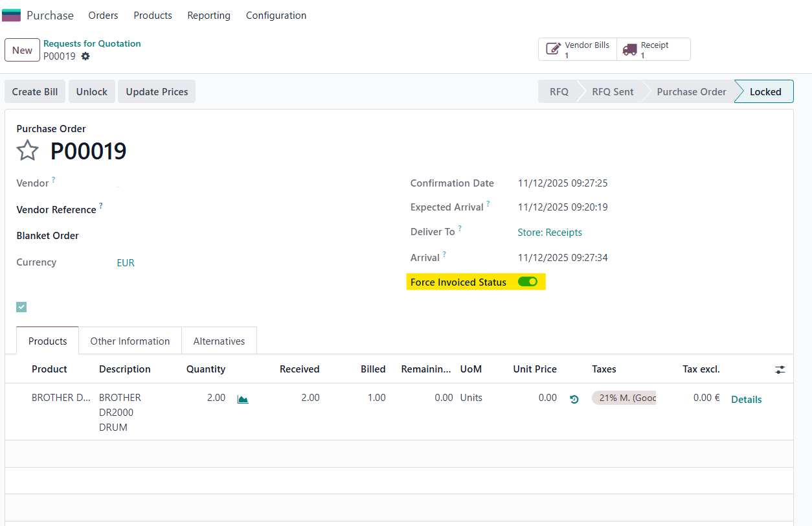Viewport: 812px width, 526px height.
Task: Star purchase order P00019 as favorite
Action: click(27, 151)
